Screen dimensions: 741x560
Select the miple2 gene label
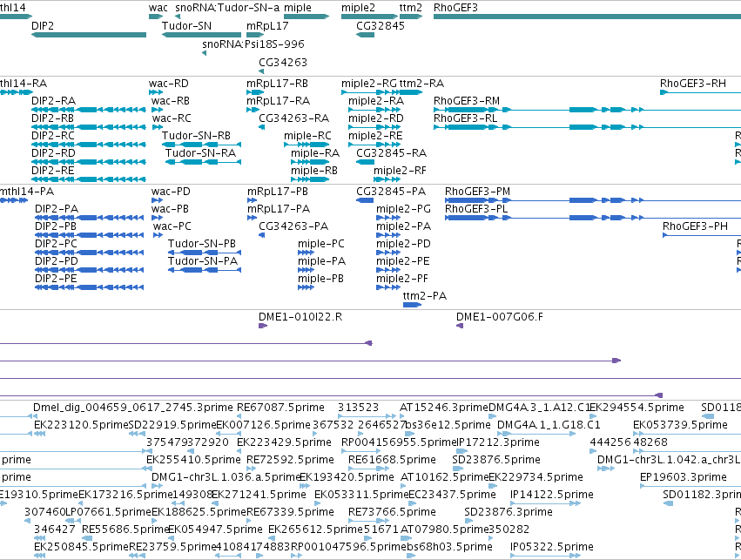pos(358,8)
